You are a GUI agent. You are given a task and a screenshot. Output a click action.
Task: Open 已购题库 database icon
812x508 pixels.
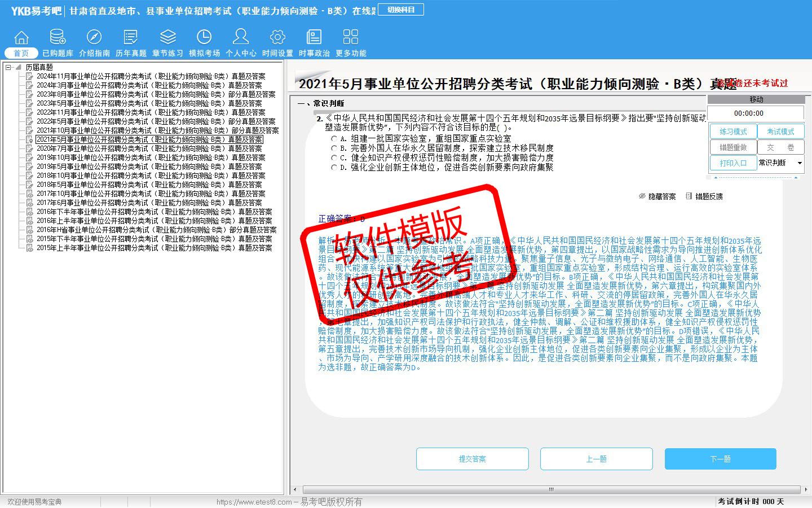tap(58, 38)
